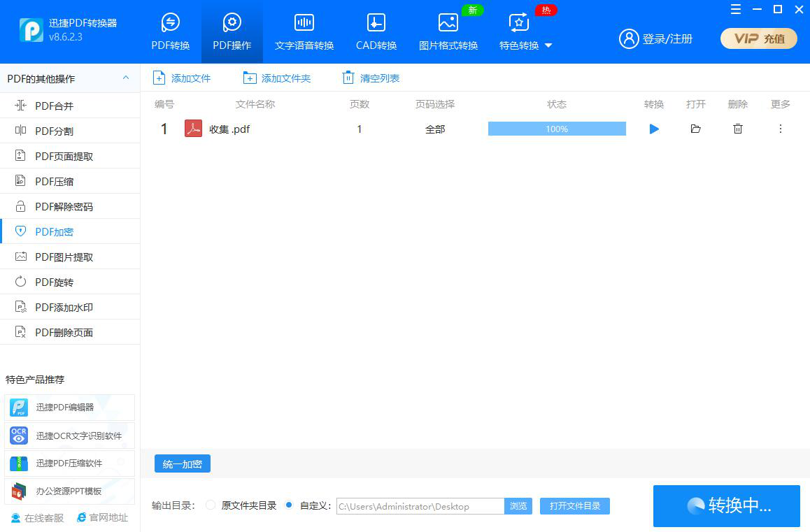Image resolution: width=810 pixels, height=532 pixels.
Task: Open 迅捷PDF压缩软件 recommendation
Action: (69, 463)
